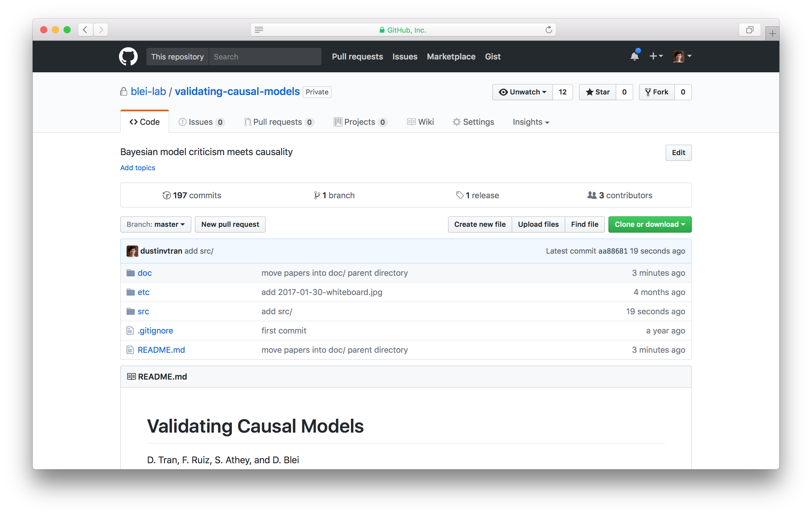812x516 pixels.
Task: Switch to the Issues tab
Action: coord(201,122)
